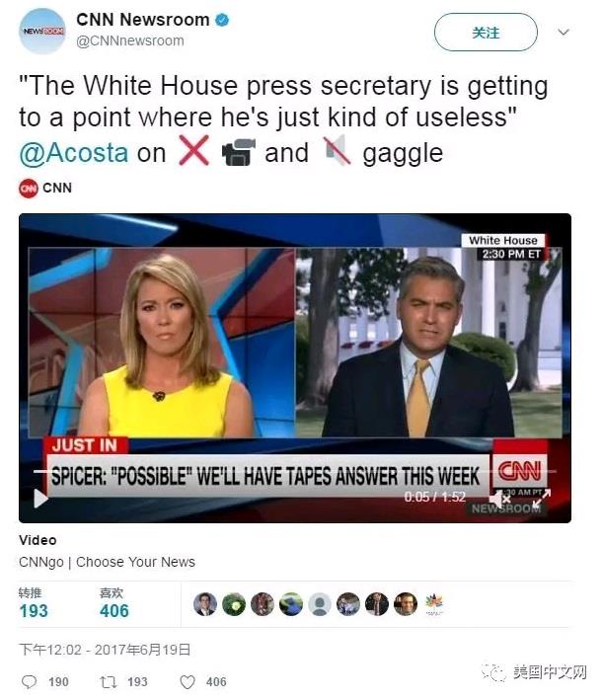Open the 转推 193 retweets list
The width and height of the screenshot is (602, 700).
34,603
